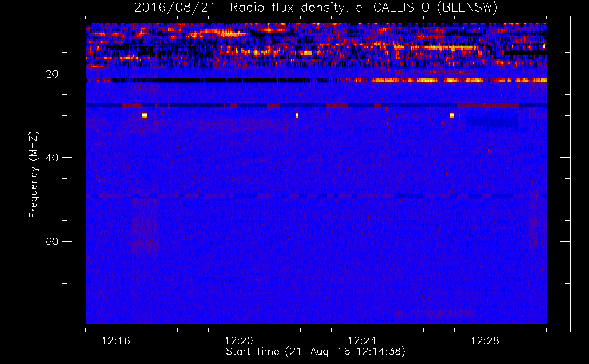Click the 20 MHz frequency tick label

point(52,74)
